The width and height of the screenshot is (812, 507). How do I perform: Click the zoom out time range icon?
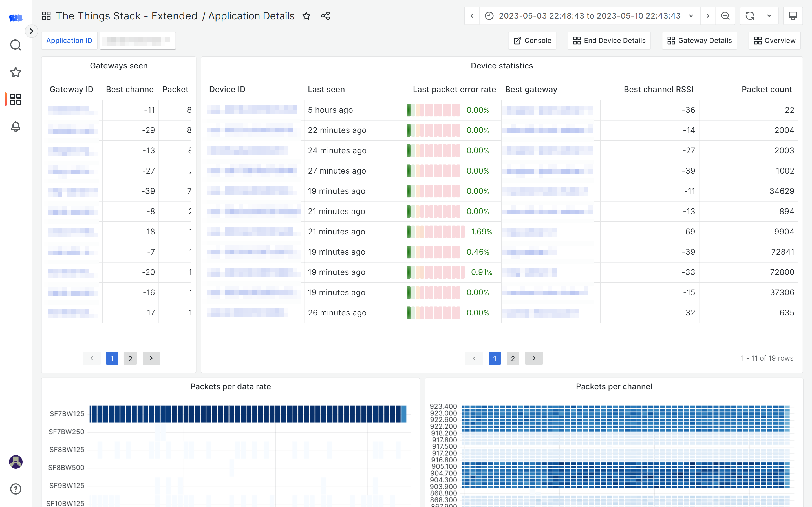click(725, 16)
